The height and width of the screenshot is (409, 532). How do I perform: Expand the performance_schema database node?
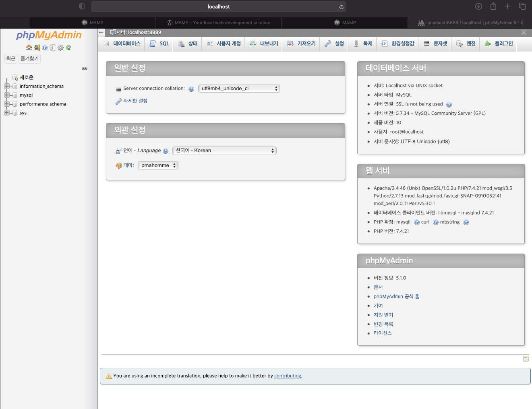pyautogui.click(x=7, y=104)
